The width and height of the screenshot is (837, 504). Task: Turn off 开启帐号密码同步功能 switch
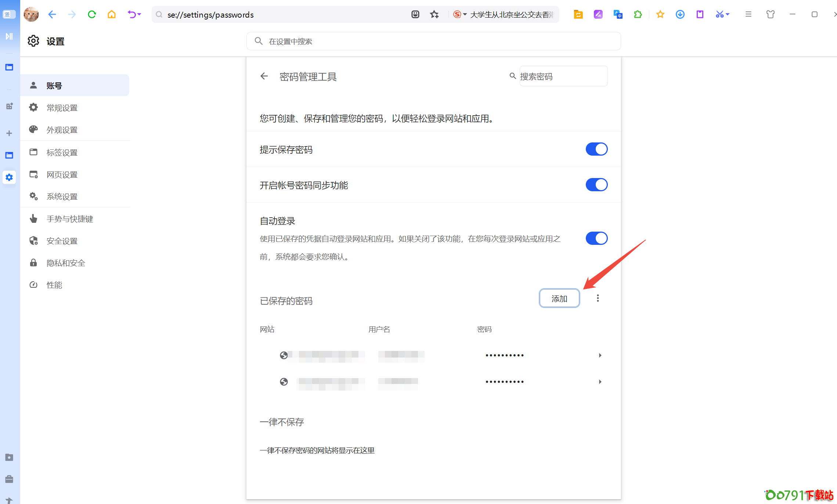point(596,185)
